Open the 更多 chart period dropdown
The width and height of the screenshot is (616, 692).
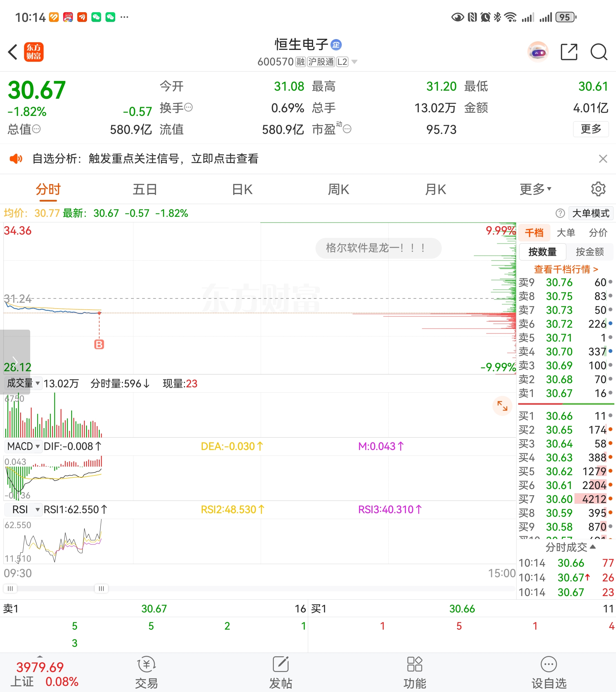pos(535,189)
